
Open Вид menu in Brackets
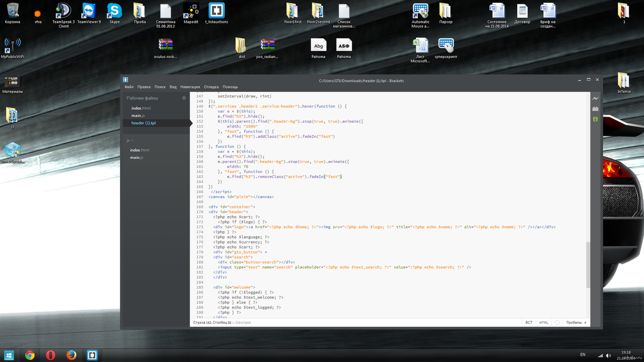173,87
